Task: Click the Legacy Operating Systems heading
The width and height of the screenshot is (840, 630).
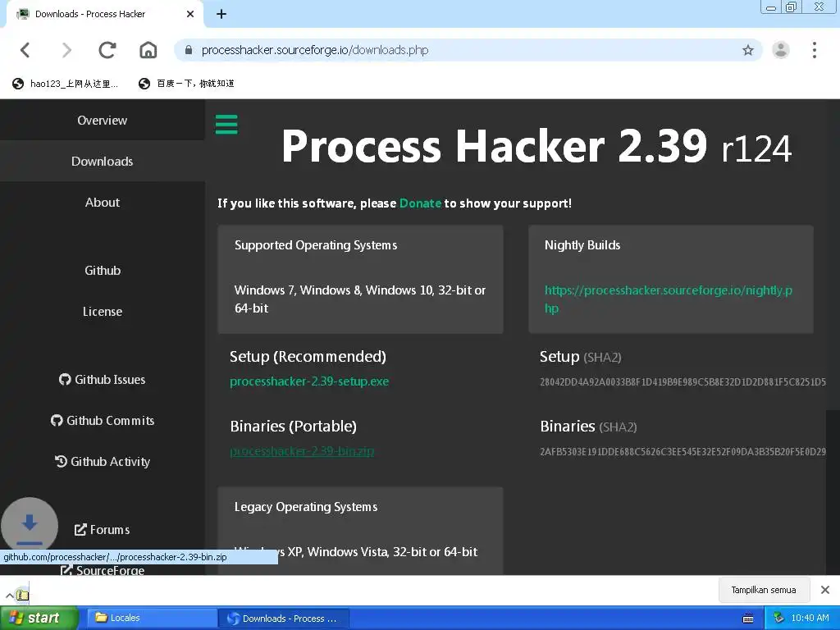Action: tap(306, 507)
